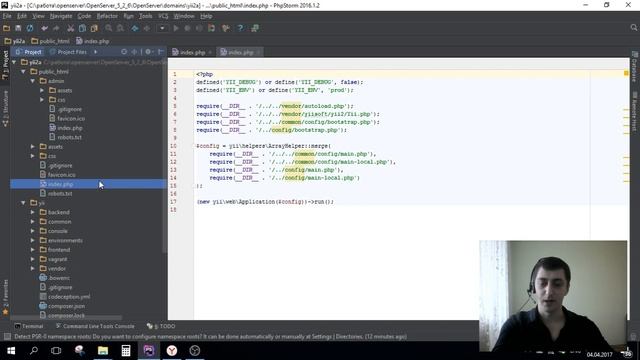640x360 pixels.
Task: Close the active second index.php tab
Action: [258, 52]
